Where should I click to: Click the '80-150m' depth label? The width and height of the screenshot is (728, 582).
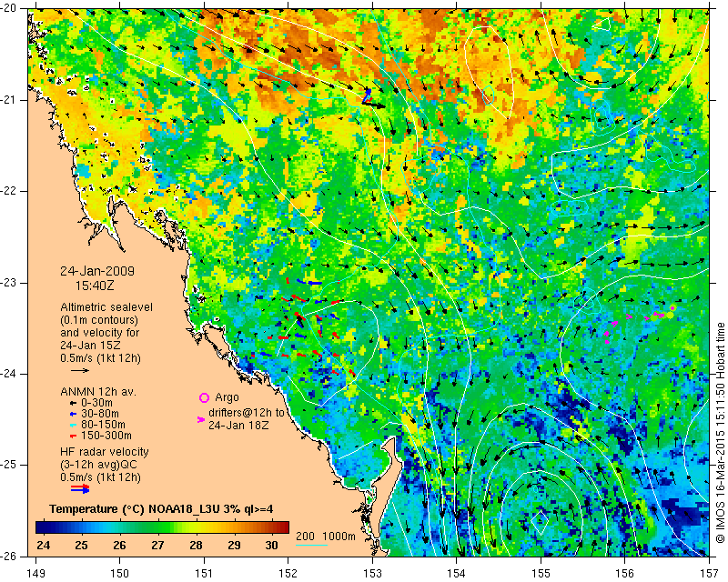(x=103, y=425)
